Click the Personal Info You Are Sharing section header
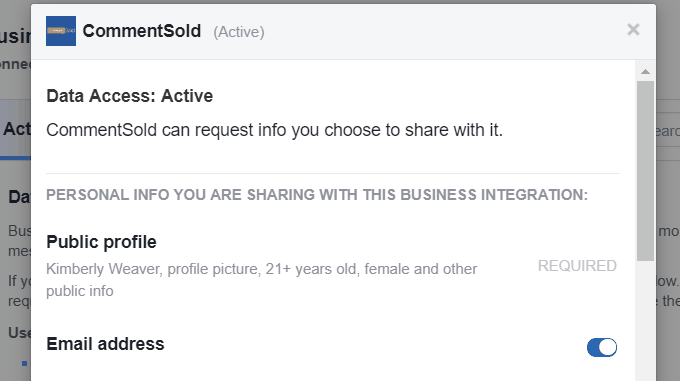680x381 pixels. point(317,195)
